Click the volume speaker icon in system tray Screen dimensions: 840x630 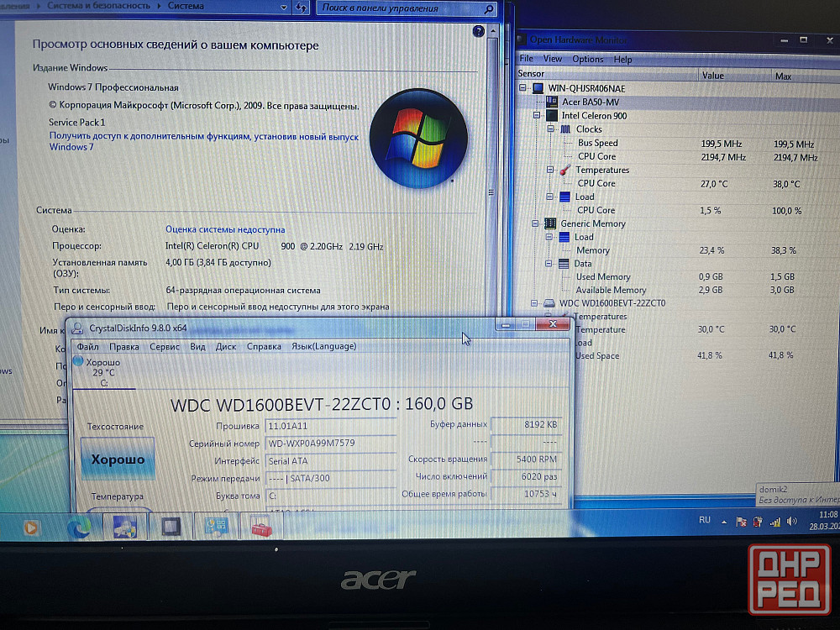[790, 522]
